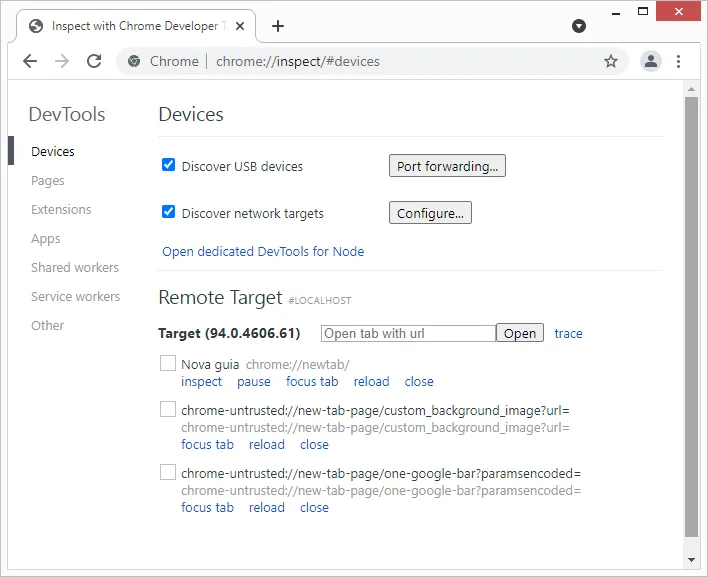Open the Chrome three-dot menu
Viewport: 708px width, 577px height.
[x=679, y=61]
